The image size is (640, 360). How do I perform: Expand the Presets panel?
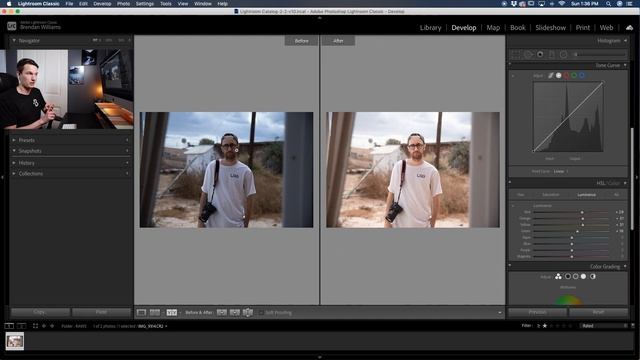pyautogui.click(x=14, y=140)
